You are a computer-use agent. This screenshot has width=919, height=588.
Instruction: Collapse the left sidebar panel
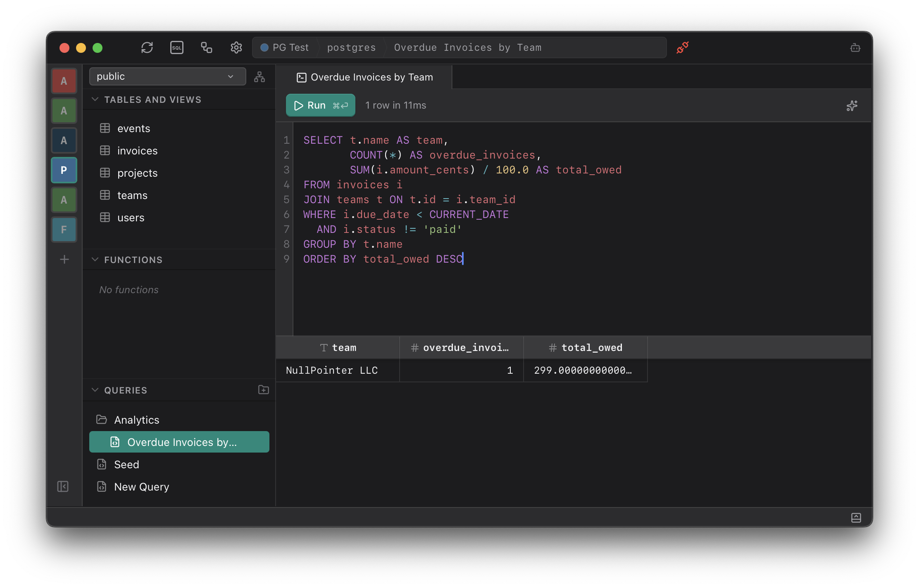[x=63, y=486]
